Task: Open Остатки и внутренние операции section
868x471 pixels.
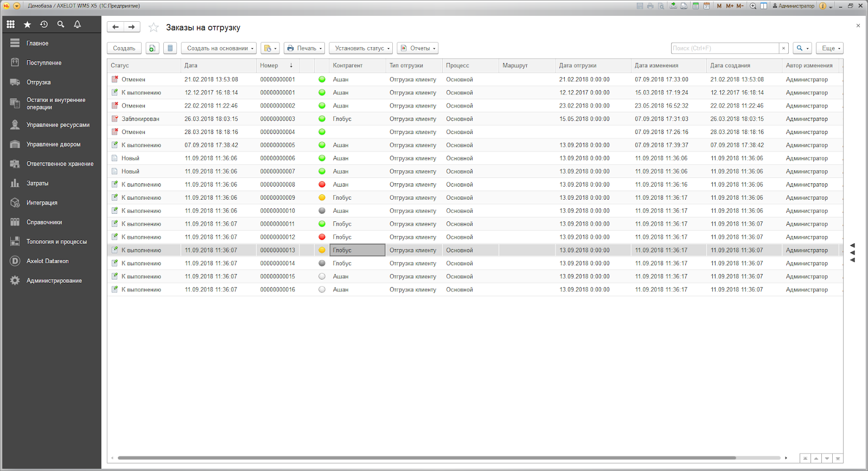Action: pyautogui.click(x=51, y=104)
